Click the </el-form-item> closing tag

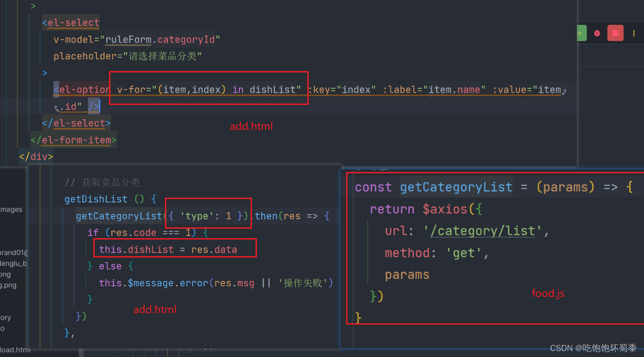[x=73, y=140]
